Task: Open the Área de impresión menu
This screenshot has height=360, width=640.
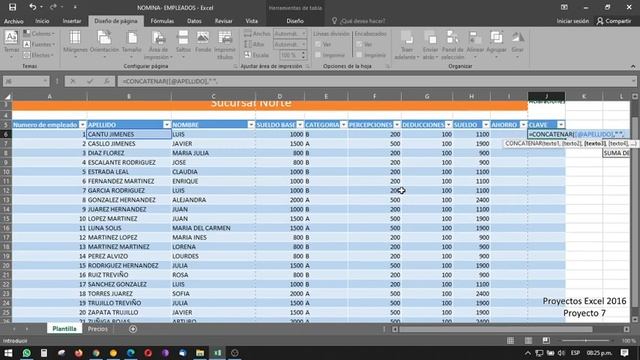Action: 158,45
